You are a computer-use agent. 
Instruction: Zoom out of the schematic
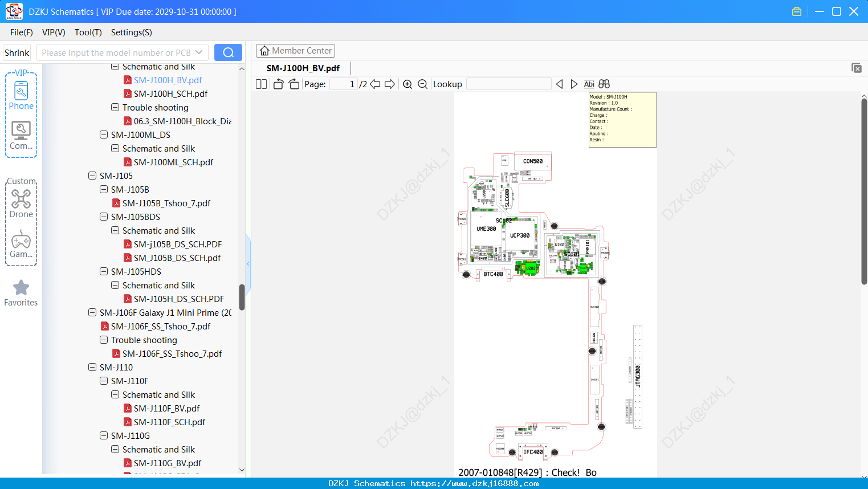(x=422, y=84)
